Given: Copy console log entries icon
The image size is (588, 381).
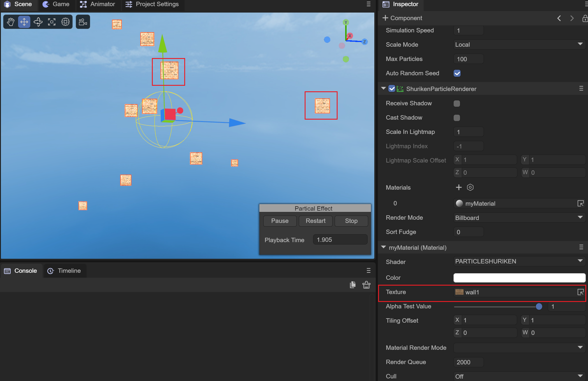Looking at the screenshot, I should coord(353,285).
